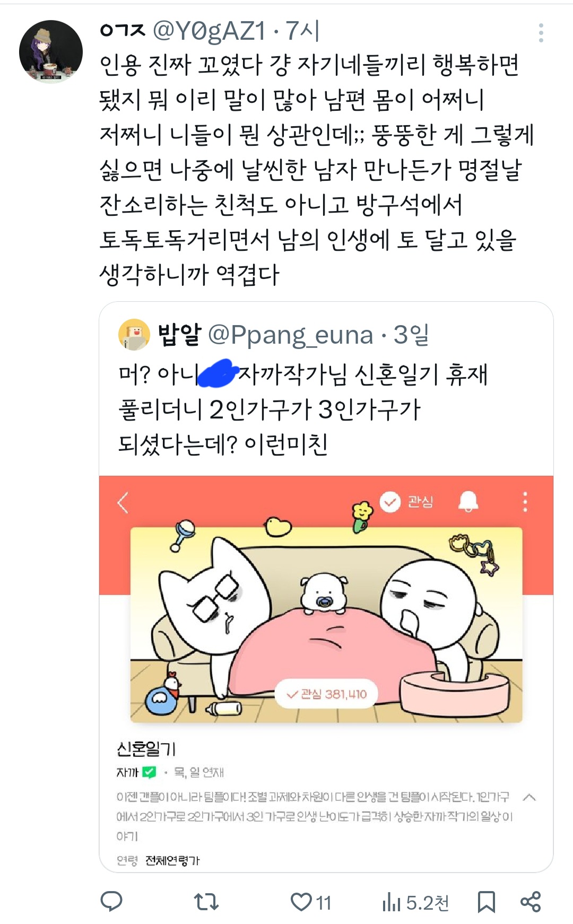The width and height of the screenshot is (573, 924).
Task: Open the @Ppang_euna handle
Action: 291,335
